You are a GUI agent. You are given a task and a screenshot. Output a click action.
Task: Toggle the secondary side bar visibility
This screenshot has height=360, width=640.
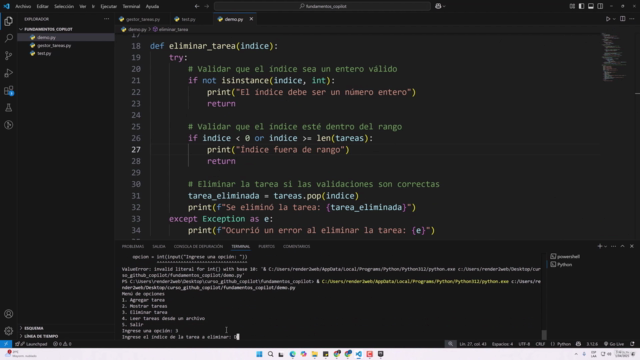(x=600, y=6)
